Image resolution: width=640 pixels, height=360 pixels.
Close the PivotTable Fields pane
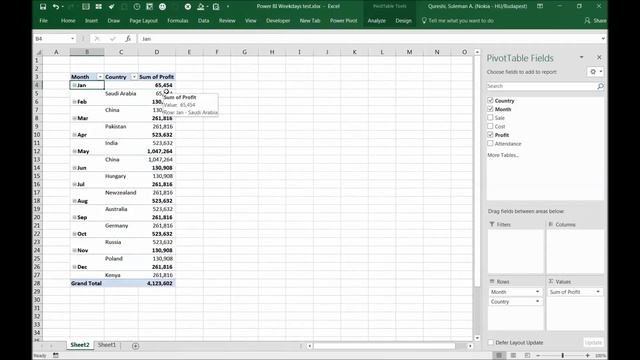(x=599, y=58)
